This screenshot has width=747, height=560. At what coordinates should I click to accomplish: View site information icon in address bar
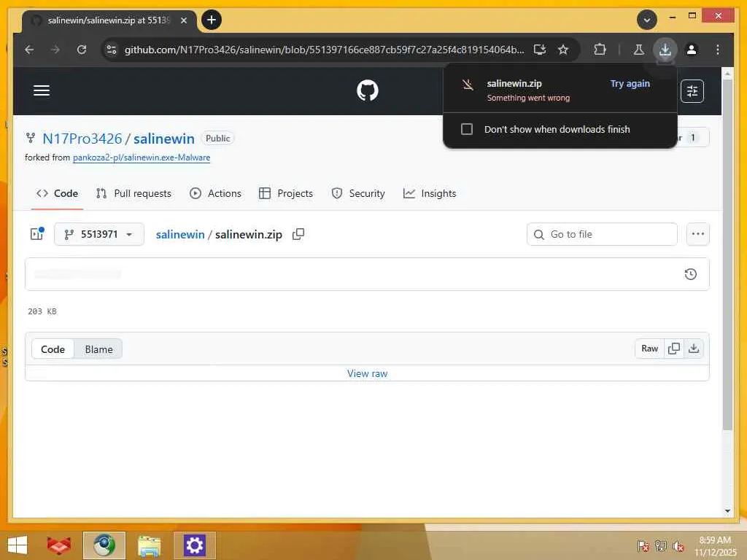click(x=112, y=50)
